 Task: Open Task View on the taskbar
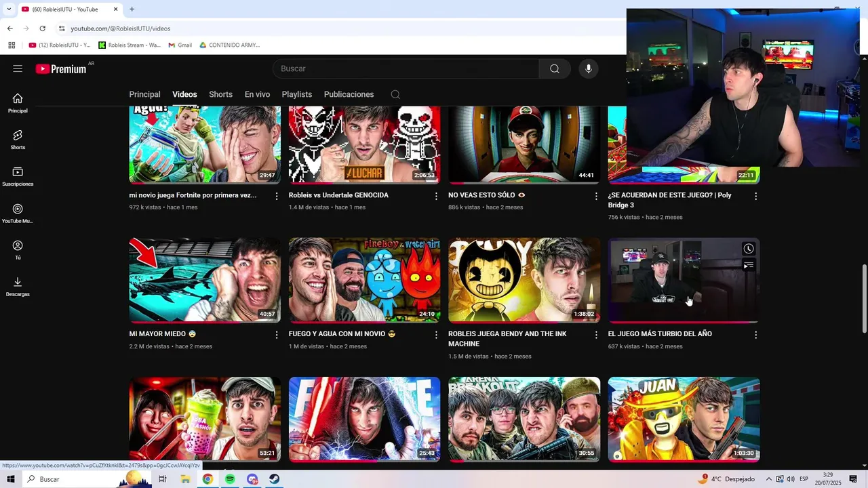(x=163, y=479)
